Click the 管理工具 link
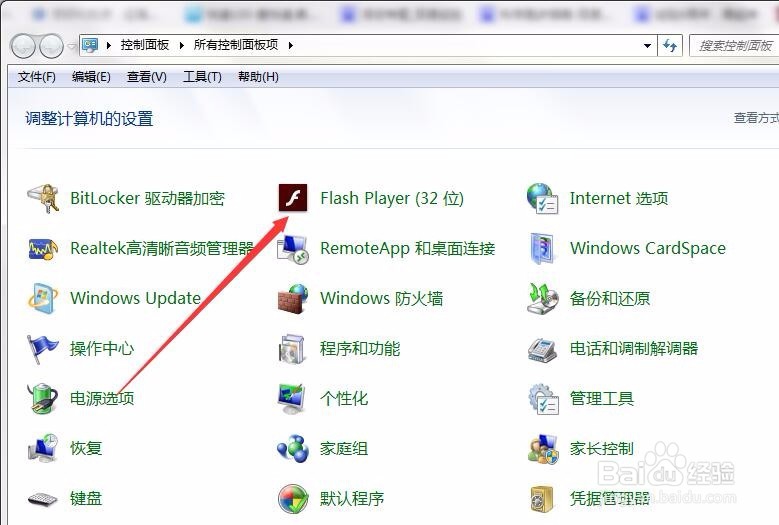Screen dimensions: 779x525 pyautogui.click(x=602, y=398)
